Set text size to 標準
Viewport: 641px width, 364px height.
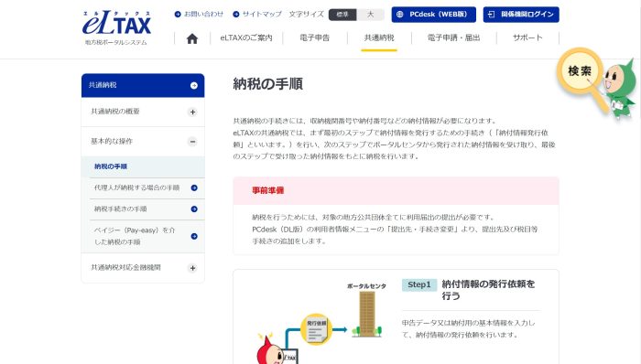point(342,15)
